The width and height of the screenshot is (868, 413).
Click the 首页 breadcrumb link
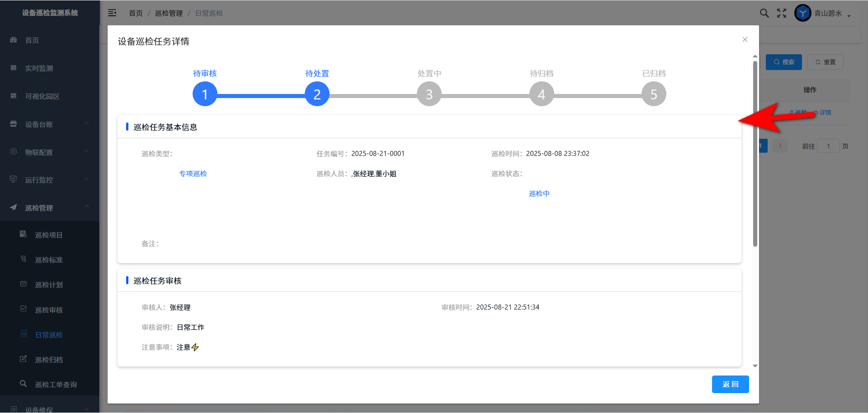(x=136, y=14)
